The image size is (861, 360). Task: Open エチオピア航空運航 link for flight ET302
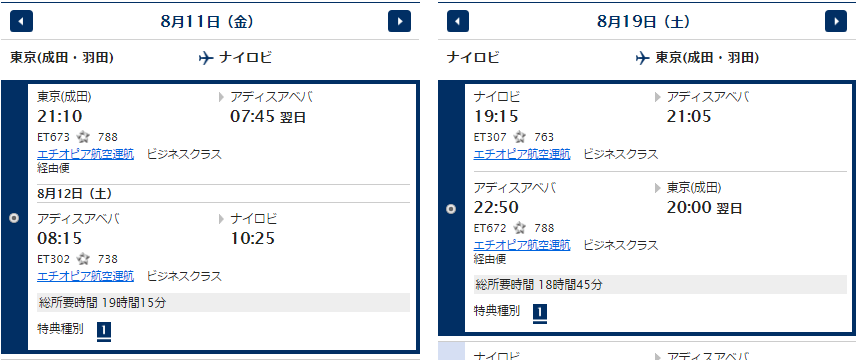point(85,276)
